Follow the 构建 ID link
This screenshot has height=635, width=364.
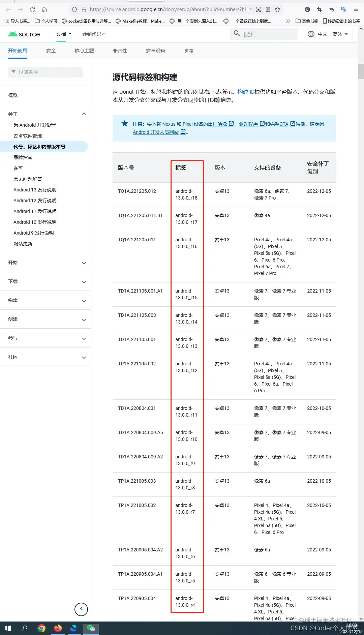pos(246,92)
